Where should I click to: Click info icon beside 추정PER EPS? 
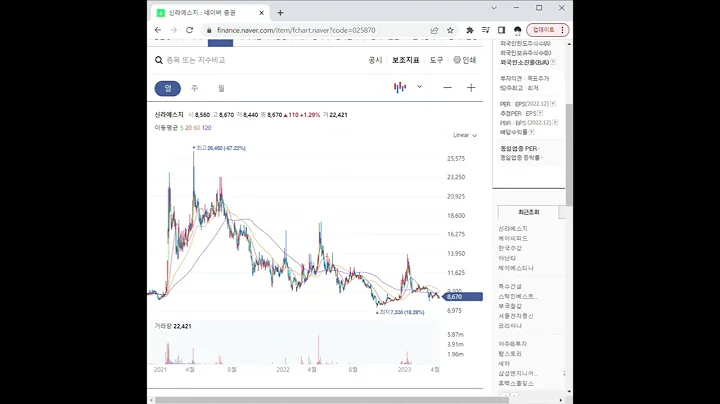[540, 113]
